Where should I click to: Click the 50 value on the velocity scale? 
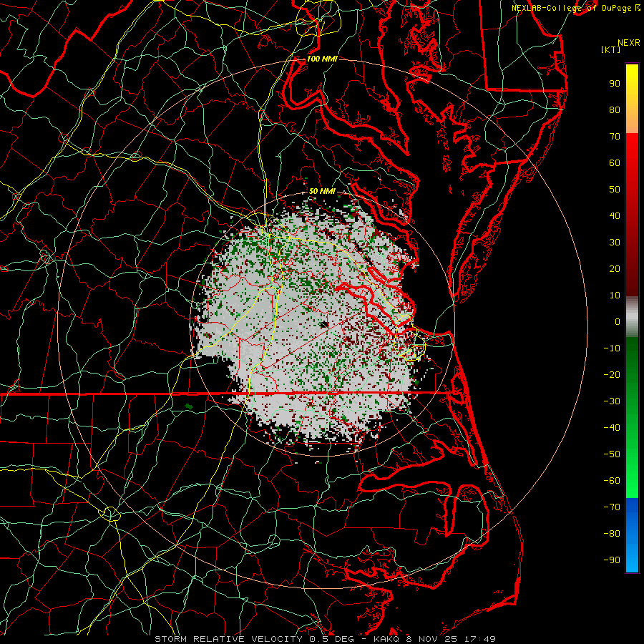pos(615,190)
